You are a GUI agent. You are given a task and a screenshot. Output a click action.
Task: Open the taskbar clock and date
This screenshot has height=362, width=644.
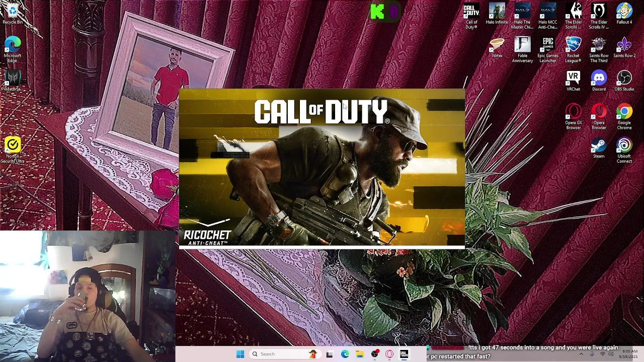(629, 354)
